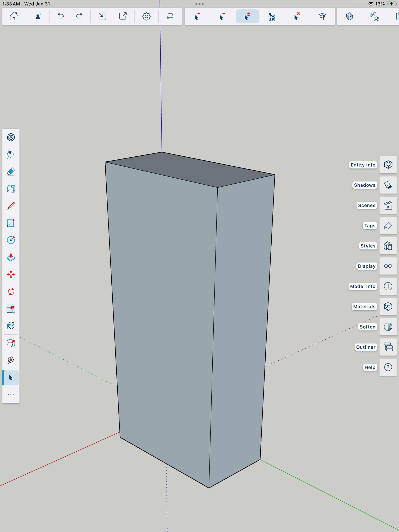The height and width of the screenshot is (532, 399).
Task: Open the Materials color panel
Action: (x=388, y=307)
